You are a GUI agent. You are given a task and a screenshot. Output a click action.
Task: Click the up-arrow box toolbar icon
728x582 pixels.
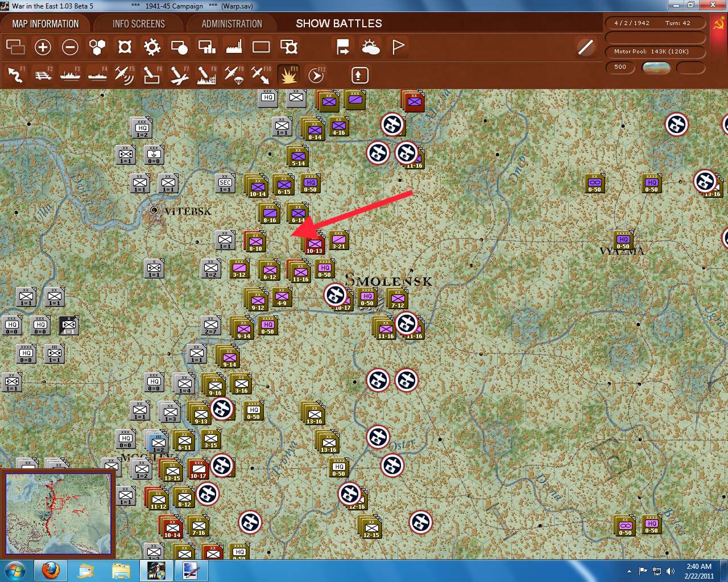pyautogui.click(x=359, y=75)
